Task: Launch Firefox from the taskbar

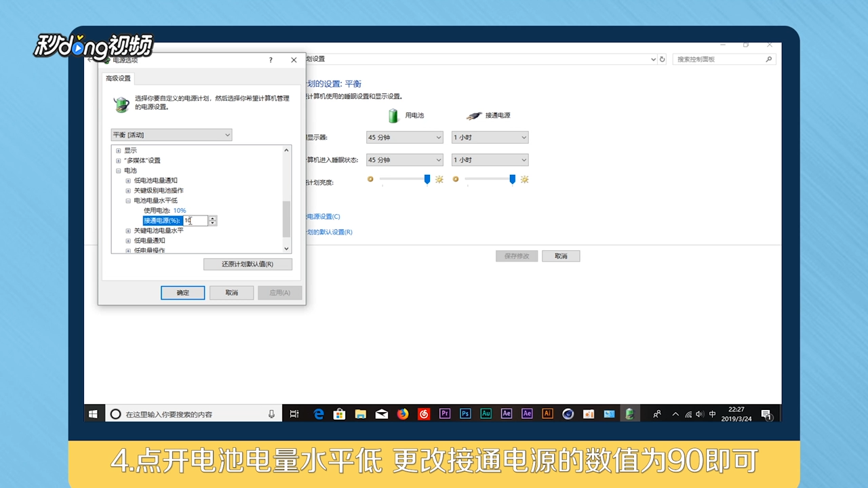Action: pyautogui.click(x=403, y=413)
